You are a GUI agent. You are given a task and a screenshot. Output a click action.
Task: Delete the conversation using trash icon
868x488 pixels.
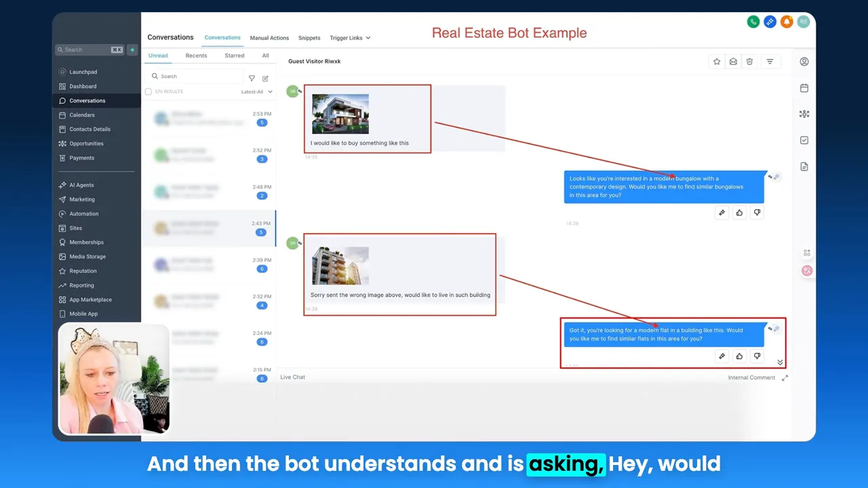click(x=749, y=61)
